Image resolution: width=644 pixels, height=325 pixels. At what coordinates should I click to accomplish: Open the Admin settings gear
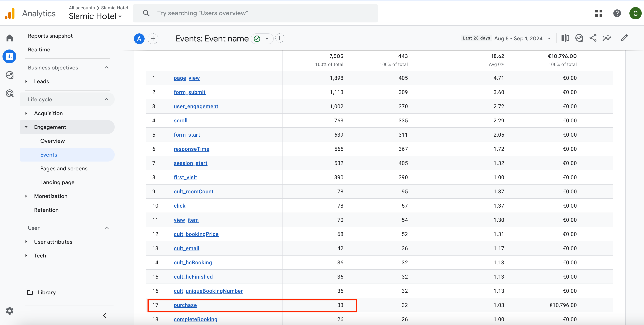[10, 311]
